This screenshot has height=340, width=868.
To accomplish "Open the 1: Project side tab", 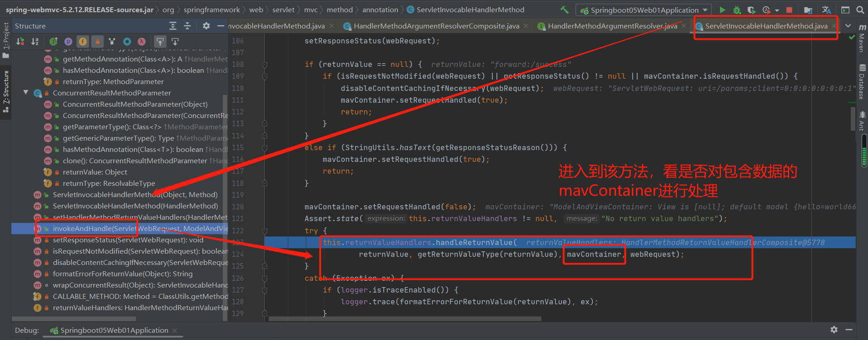I will click(6, 40).
